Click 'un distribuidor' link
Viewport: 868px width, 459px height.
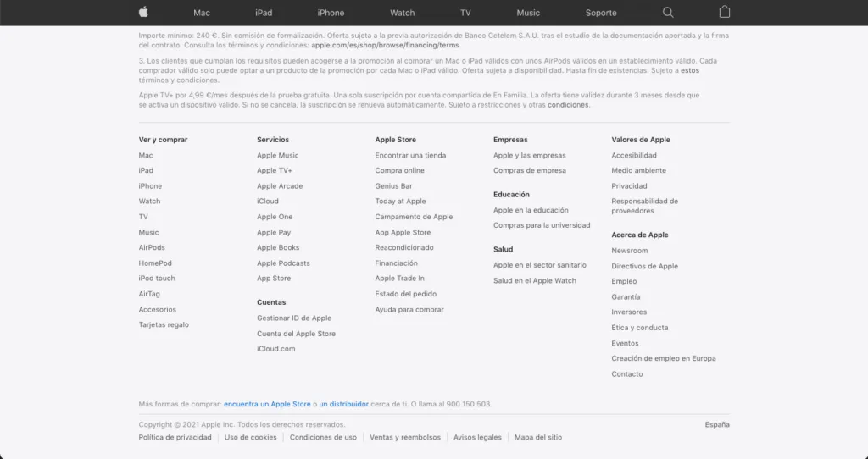[343, 404]
